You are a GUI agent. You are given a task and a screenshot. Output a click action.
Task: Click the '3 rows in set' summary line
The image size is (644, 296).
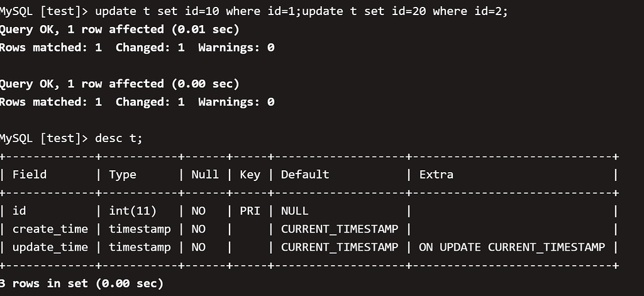pyautogui.click(x=82, y=283)
